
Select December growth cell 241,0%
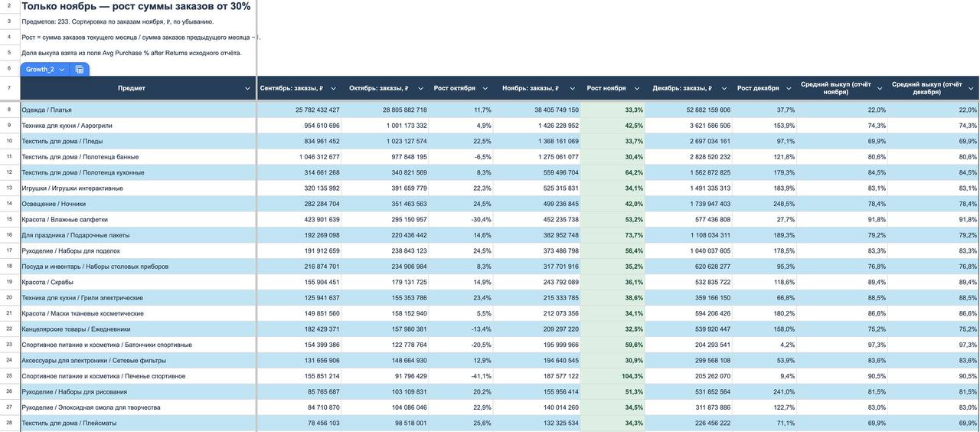[765, 392]
